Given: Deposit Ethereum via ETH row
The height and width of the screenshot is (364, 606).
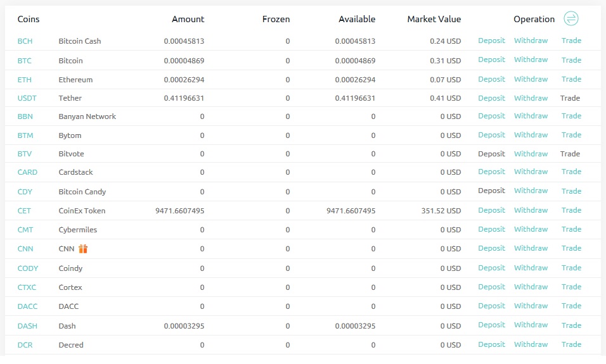Looking at the screenshot, I should tap(491, 79).
